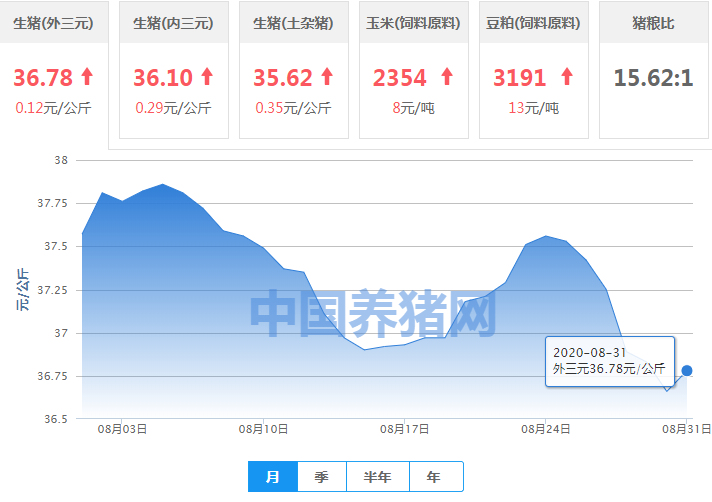Click the 36.78 外三元 price value
712x502 pixels.
(43, 78)
